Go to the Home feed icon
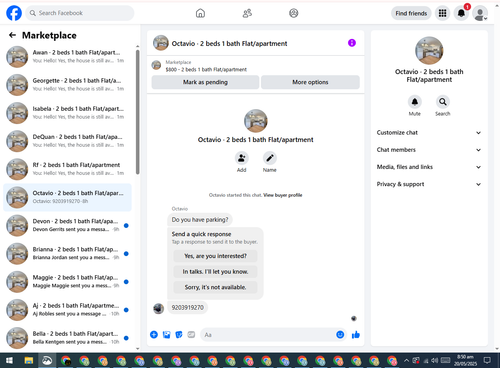This screenshot has width=500, height=368. [200, 13]
